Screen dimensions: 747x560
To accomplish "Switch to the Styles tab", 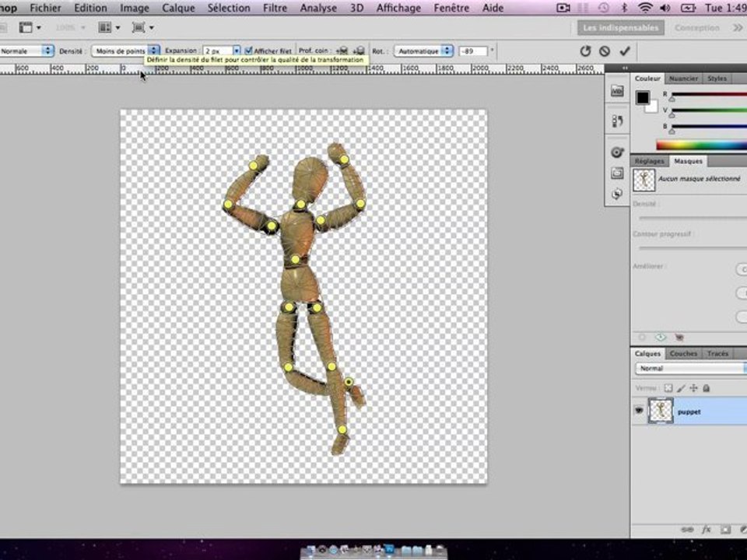I will click(717, 78).
